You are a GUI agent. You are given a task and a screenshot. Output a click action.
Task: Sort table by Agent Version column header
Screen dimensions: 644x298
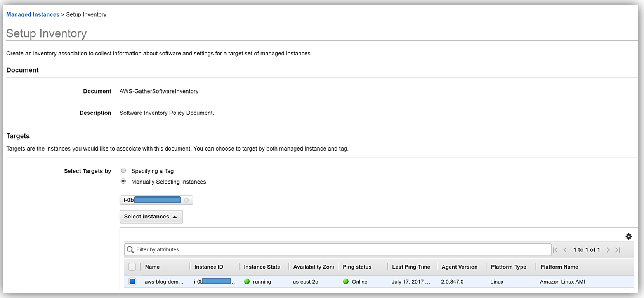459,267
